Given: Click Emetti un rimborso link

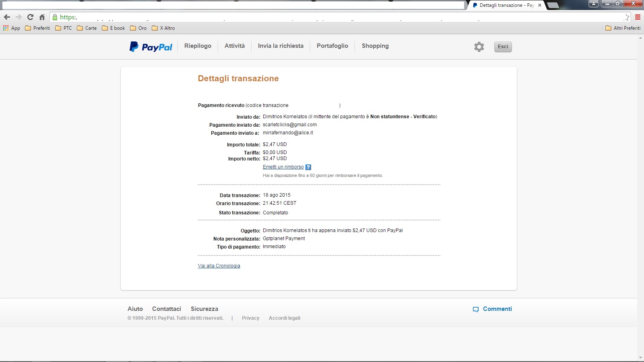Looking at the screenshot, I should [x=283, y=167].
